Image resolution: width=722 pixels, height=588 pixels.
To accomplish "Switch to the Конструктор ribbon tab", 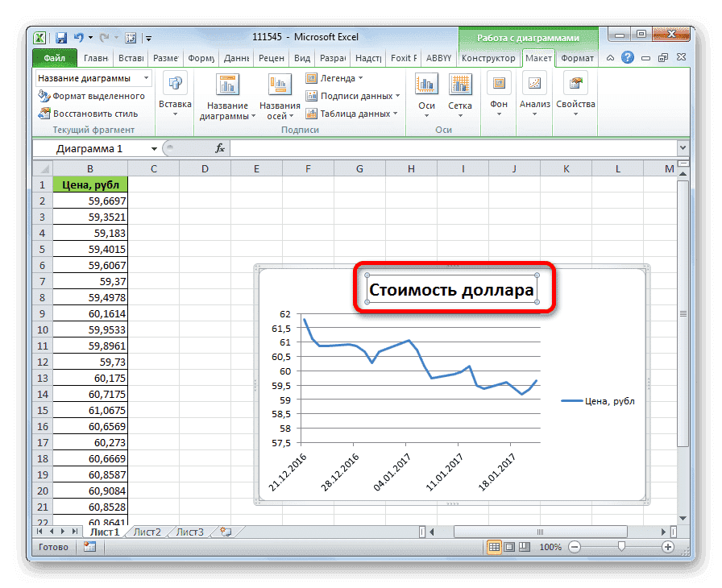I will coord(490,58).
